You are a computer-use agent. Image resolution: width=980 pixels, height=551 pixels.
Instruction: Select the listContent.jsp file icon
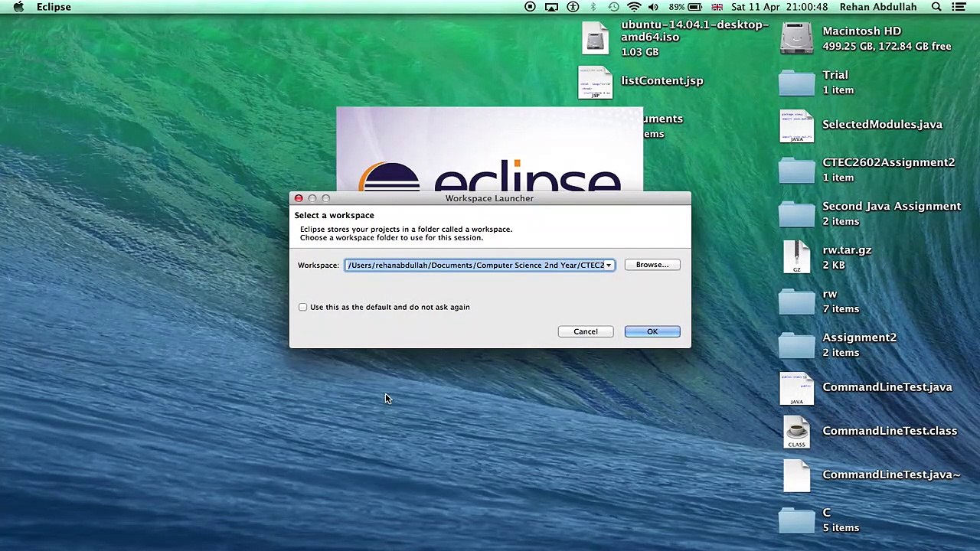click(595, 83)
